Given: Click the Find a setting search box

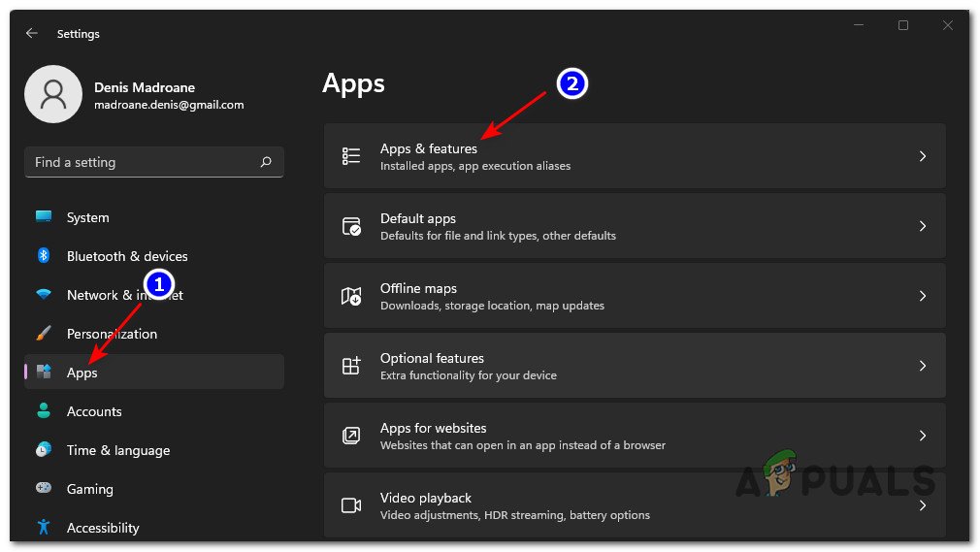Looking at the screenshot, I should 144,162.
